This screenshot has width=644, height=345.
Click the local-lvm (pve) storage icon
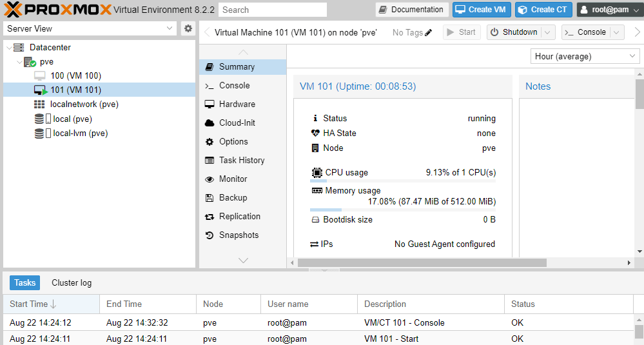pyautogui.click(x=43, y=133)
